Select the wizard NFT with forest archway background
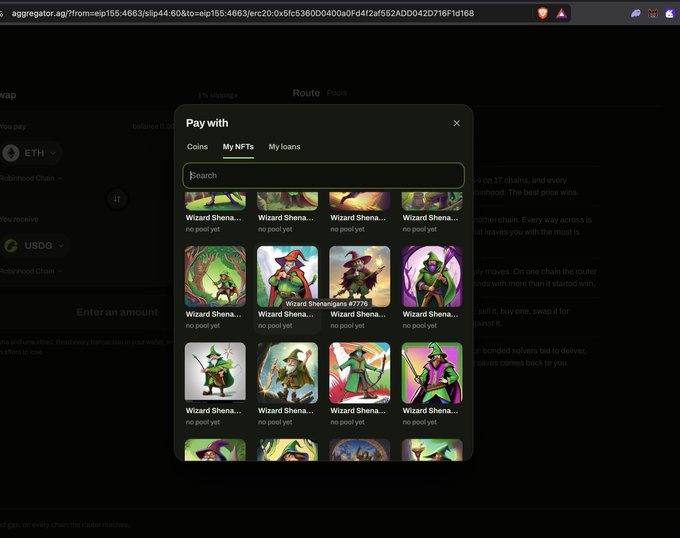Viewport: 680px width, 538px height. (x=215, y=277)
